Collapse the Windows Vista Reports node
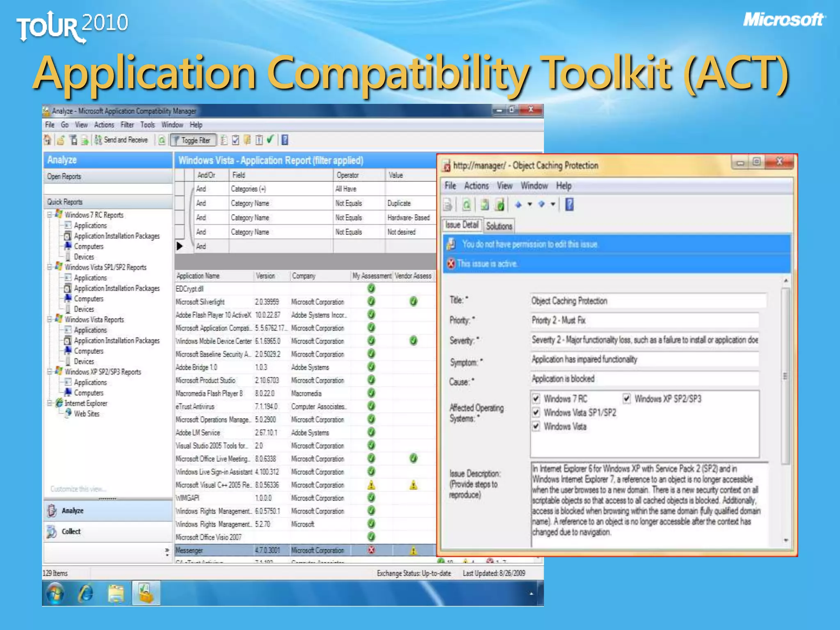 [50, 319]
